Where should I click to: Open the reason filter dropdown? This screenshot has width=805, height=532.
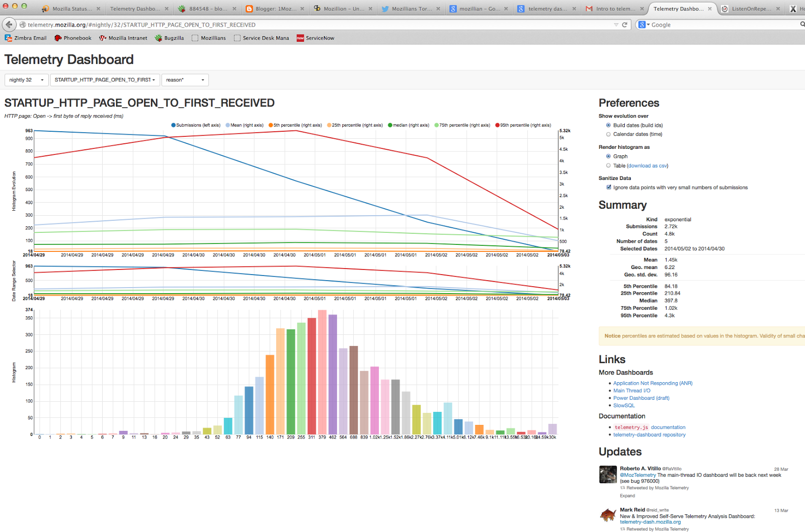pos(185,79)
